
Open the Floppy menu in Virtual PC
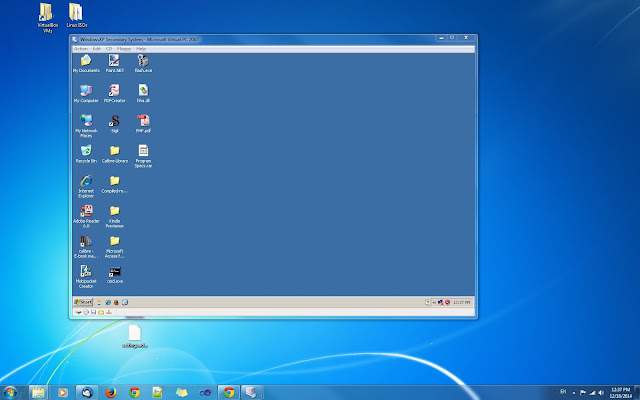[x=124, y=49]
